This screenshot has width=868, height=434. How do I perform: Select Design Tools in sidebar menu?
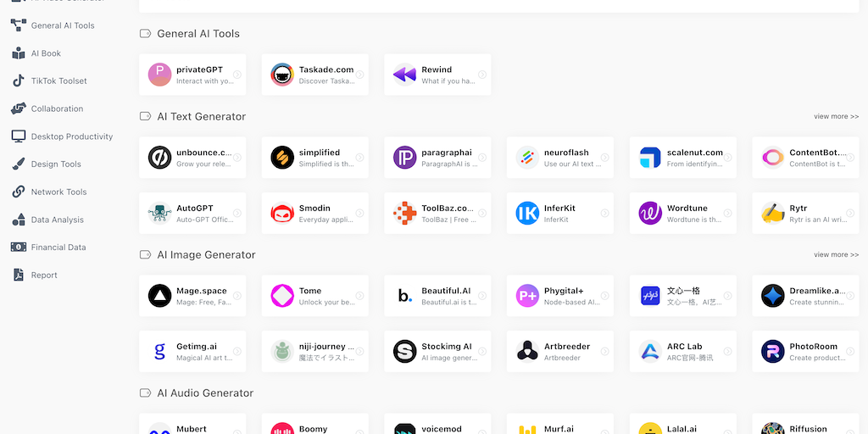point(56,164)
